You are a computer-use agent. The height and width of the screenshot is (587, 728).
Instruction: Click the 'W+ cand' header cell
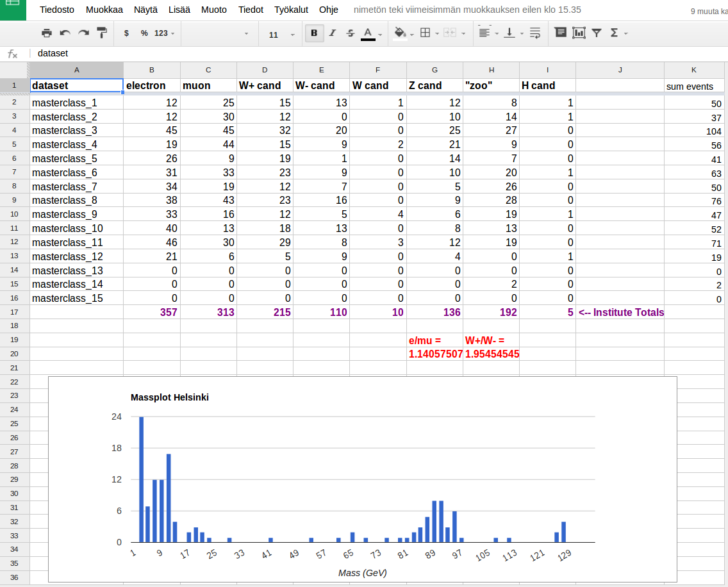point(265,85)
